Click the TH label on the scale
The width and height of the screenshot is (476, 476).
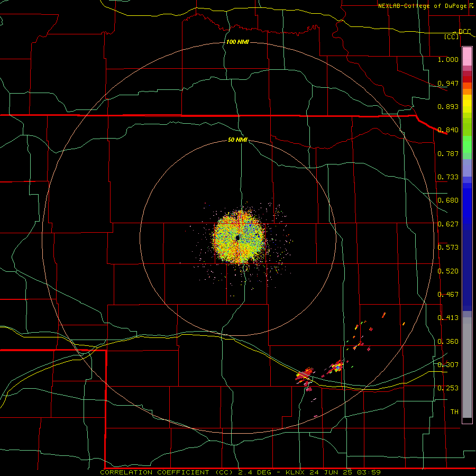pyautogui.click(x=454, y=412)
